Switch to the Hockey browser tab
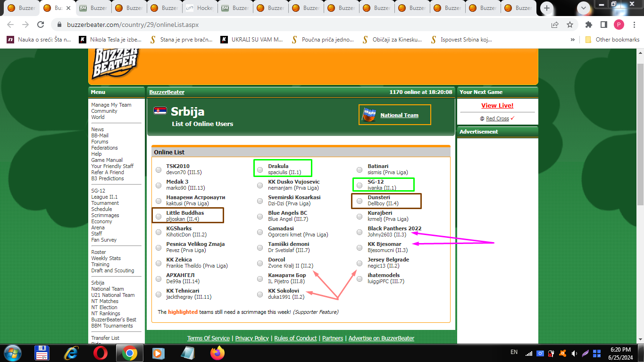The image size is (644, 362). pyautogui.click(x=200, y=8)
